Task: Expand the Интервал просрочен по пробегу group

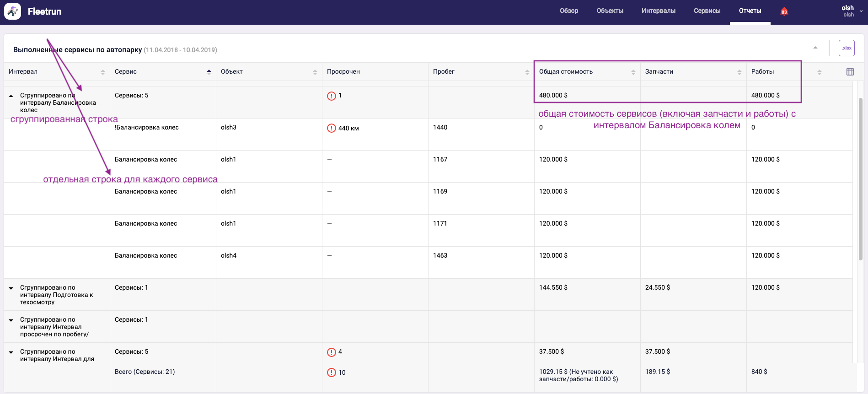Action: (11, 320)
